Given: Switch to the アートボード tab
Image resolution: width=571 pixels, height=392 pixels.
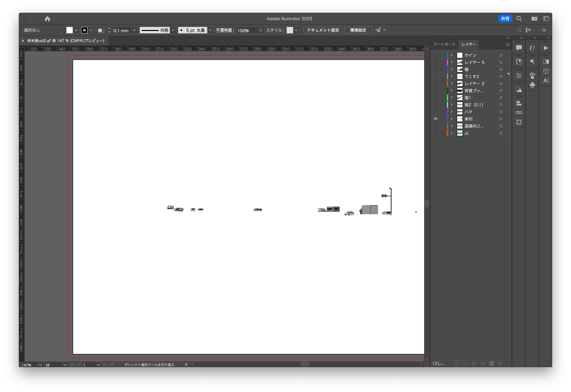Looking at the screenshot, I should [444, 44].
